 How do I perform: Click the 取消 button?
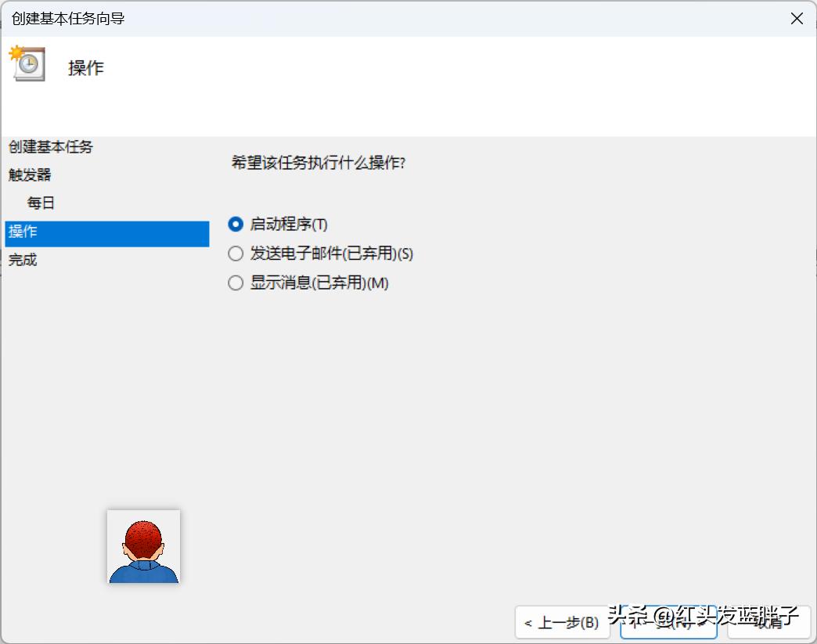point(770,623)
